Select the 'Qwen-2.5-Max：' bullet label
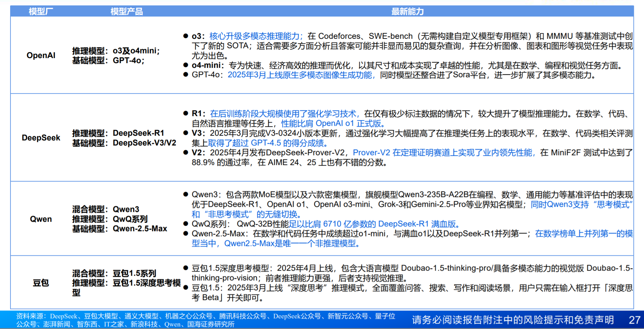This screenshot has width=644, height=329. pos(221,234)
